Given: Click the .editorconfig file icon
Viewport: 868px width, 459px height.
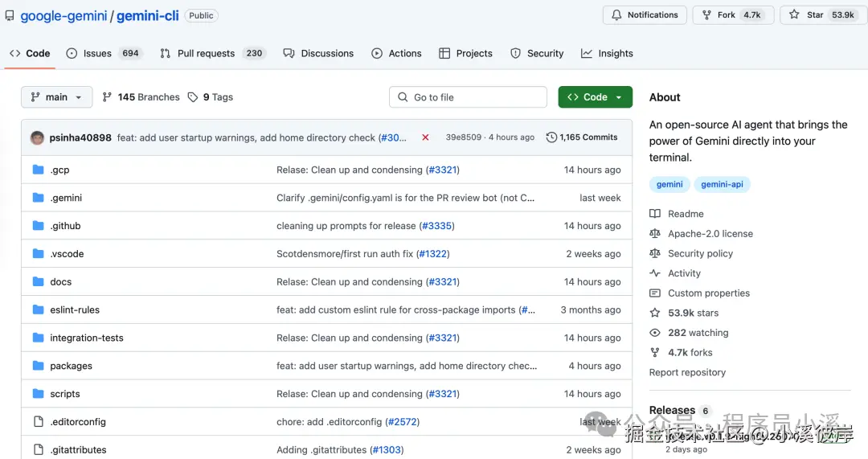Looking at the screenshot, I should click(38, 422).
